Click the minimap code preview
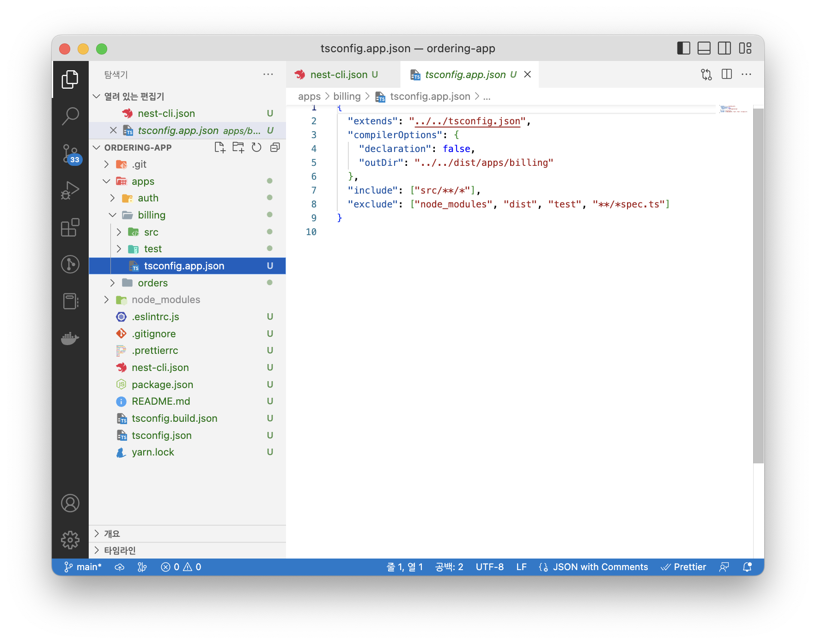This screenshot has width=816, height=644. (x=733, y=109)
